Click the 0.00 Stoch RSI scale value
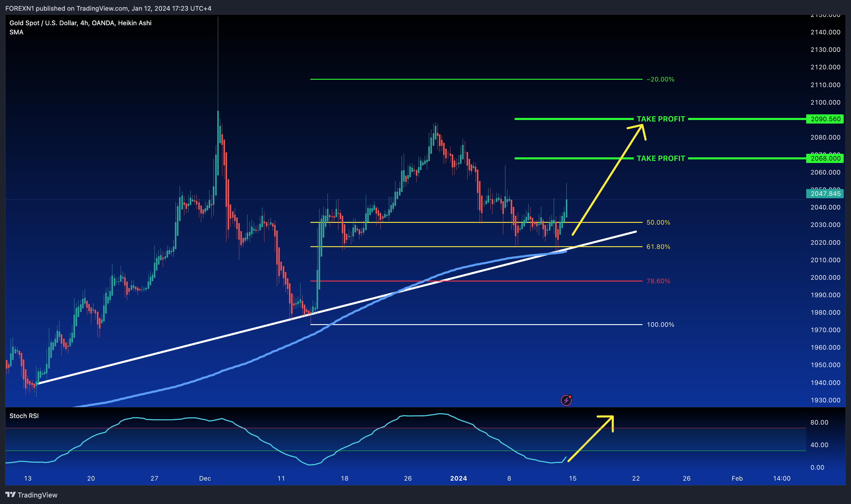Viewport: 851px width, 504px height. [817, 467]
